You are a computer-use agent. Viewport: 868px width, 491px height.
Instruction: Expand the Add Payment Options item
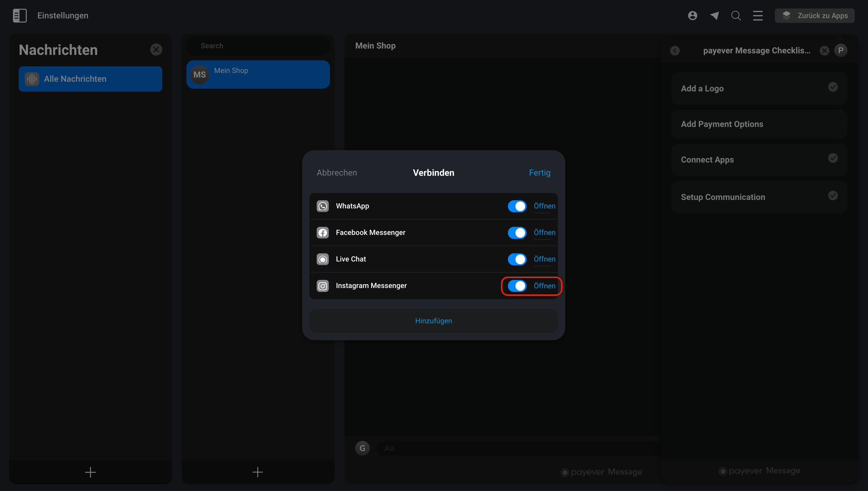pos(759,124)
